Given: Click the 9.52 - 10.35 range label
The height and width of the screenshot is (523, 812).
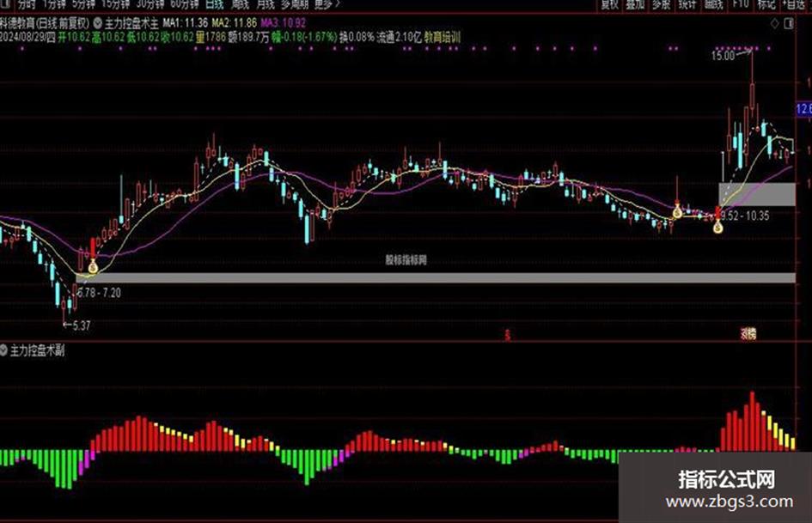Looking at the screenshot, I should 745,216.
